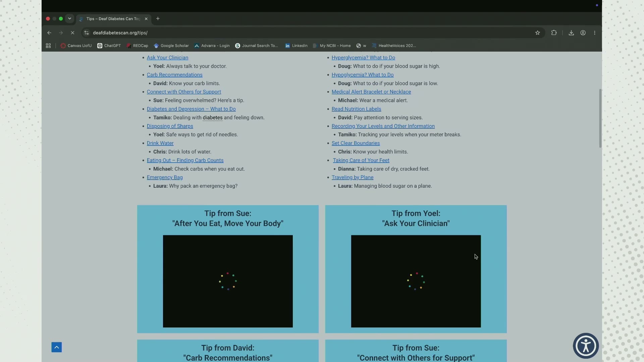Viewport: 644px width, 362px height.
Task: Click heading 'Tip from David: Carb Recommendations'
Action: (228, 353)
